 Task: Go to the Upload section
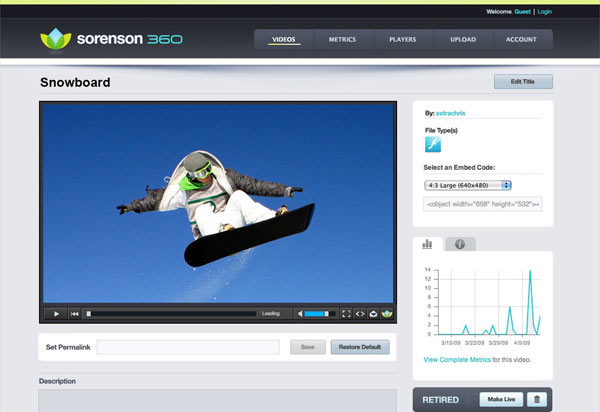coord(462,40)
